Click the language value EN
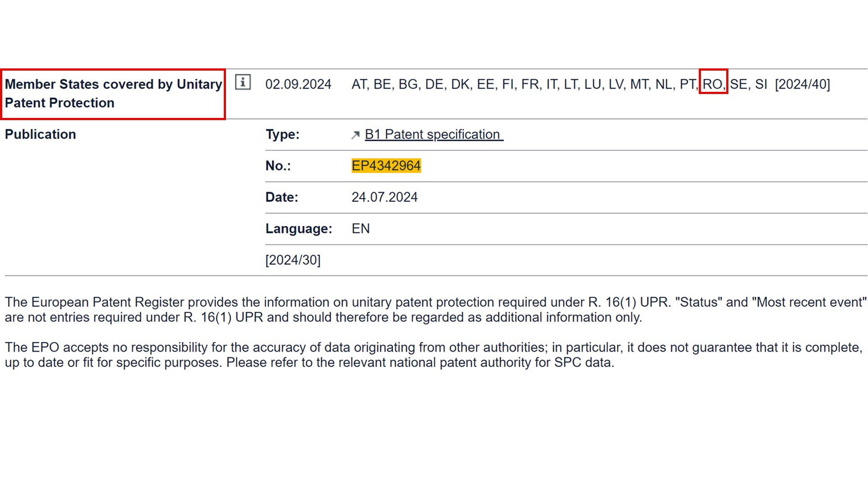The width and height of the screenshot is (868, 486). point(361,229)
